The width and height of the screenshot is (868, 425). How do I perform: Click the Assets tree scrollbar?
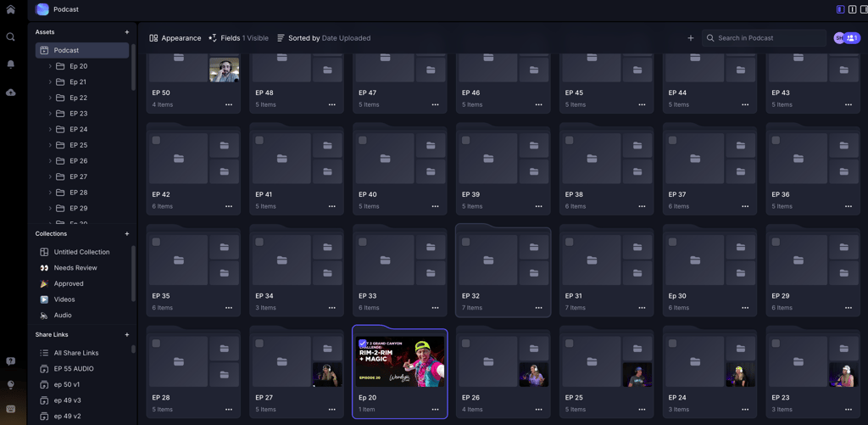pos(133,66)
